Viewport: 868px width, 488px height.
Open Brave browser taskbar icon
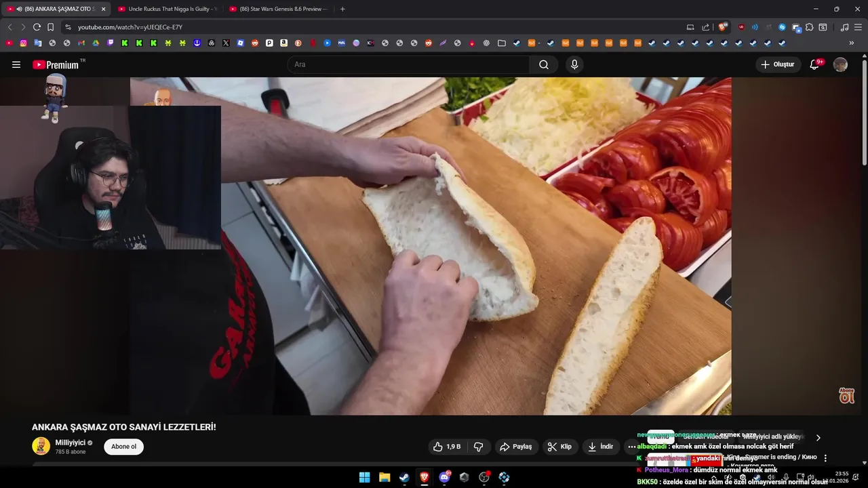pyautogui.click(x=425, y=477)
